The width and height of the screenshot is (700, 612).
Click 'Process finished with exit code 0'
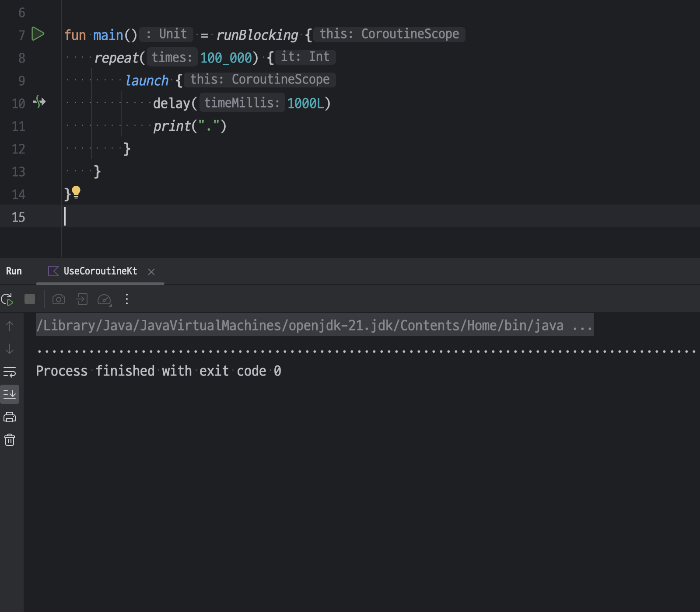click(x=158, y=371)
